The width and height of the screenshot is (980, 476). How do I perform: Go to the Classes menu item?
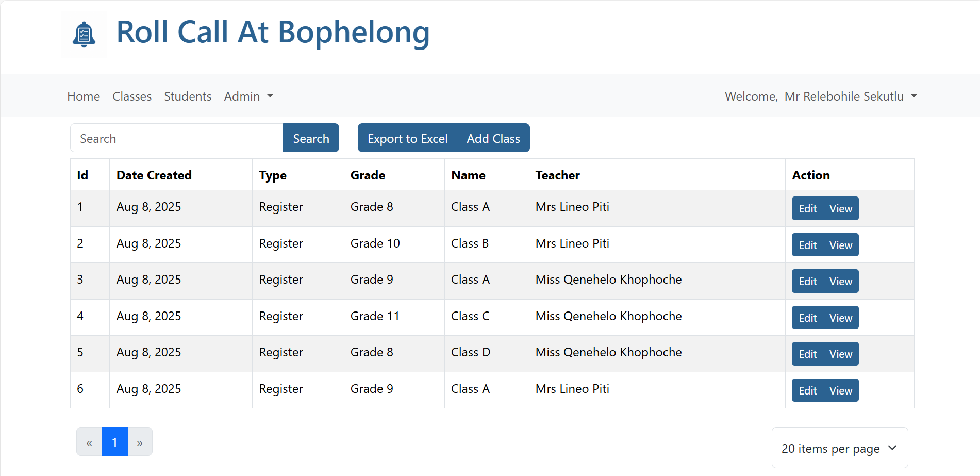[132, 96]
